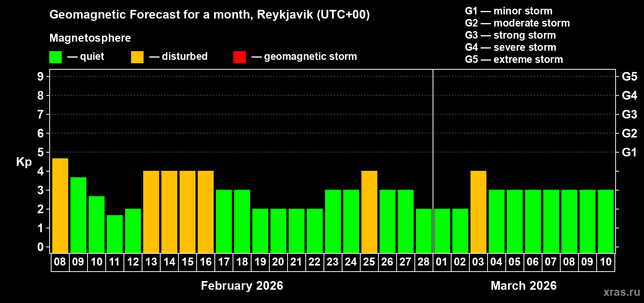Click 'G4 — severe storm' legend line
The height and width of the screenshot is (303, 644).
point(510,47)
